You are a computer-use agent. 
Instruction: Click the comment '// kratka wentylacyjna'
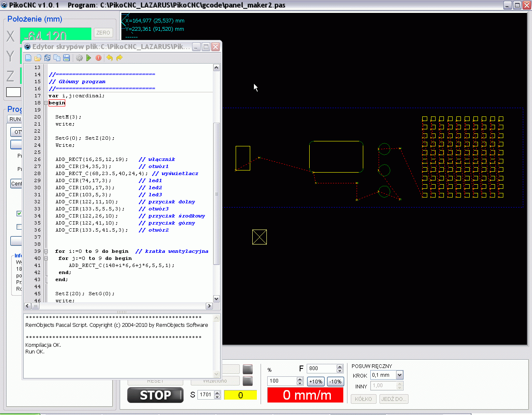click(x=172, y=251)
